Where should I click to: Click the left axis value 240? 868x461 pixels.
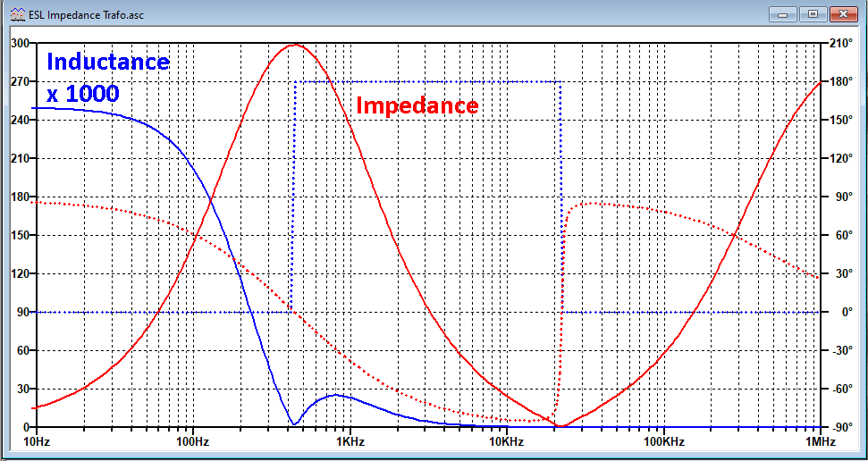click(x=20, y=120)
